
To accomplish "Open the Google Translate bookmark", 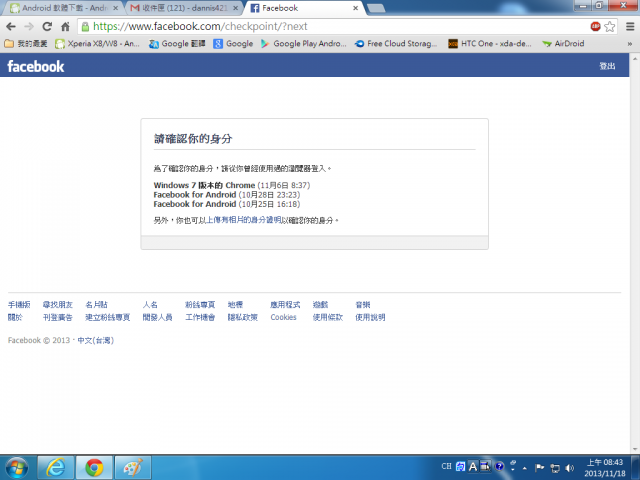I will 177,44.
